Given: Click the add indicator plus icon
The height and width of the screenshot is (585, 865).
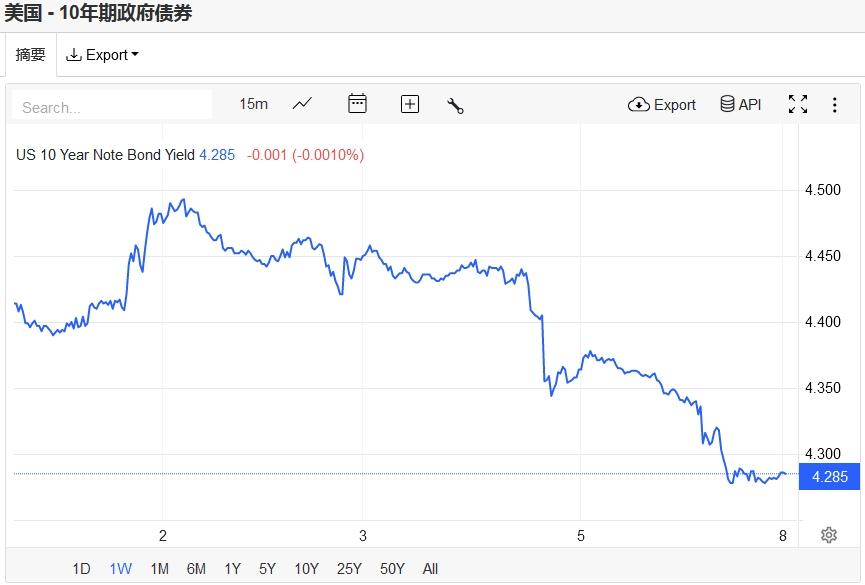Looking at the screenshot, I should pyautogui.click(x=410, y=104).
